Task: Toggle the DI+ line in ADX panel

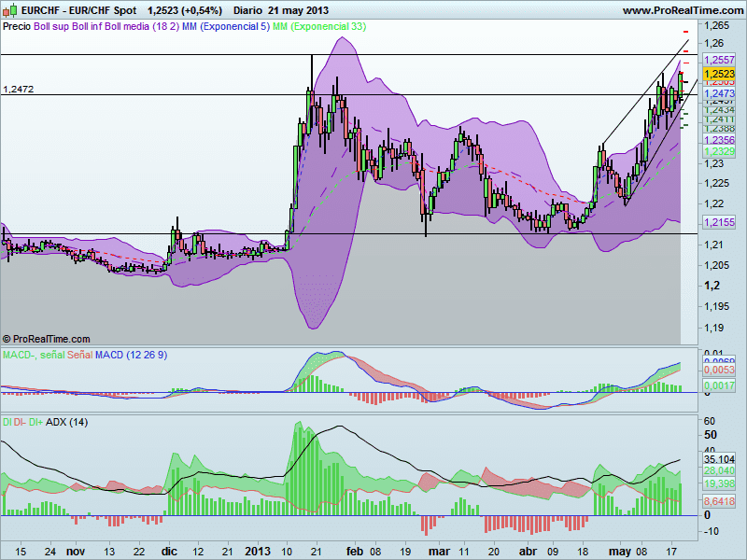Action: [35, 419]
